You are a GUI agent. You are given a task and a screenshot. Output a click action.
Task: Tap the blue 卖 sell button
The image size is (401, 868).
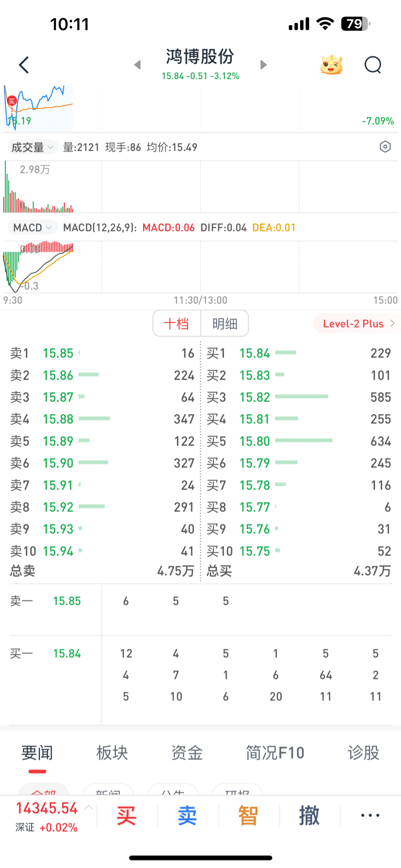(x=187, y=815)
